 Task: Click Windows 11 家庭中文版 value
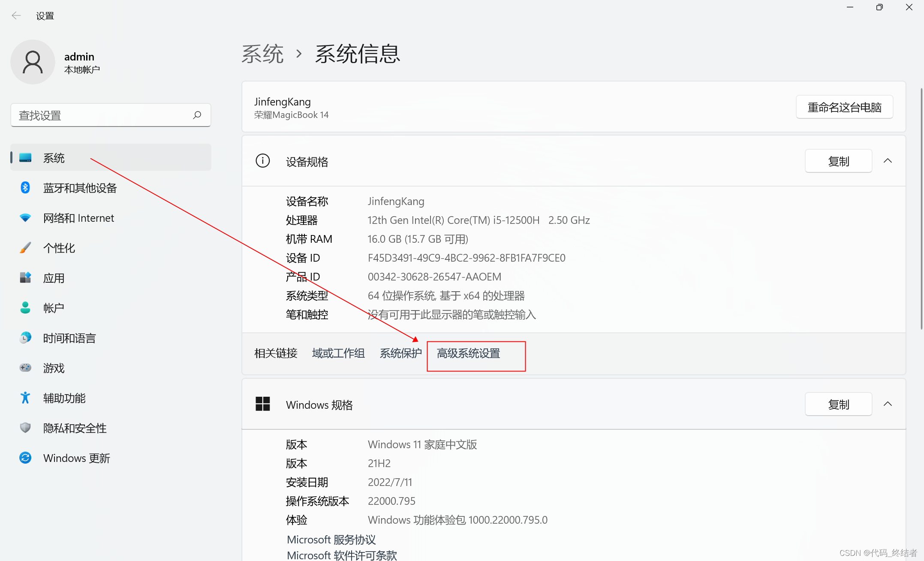[x=422, y=444]
